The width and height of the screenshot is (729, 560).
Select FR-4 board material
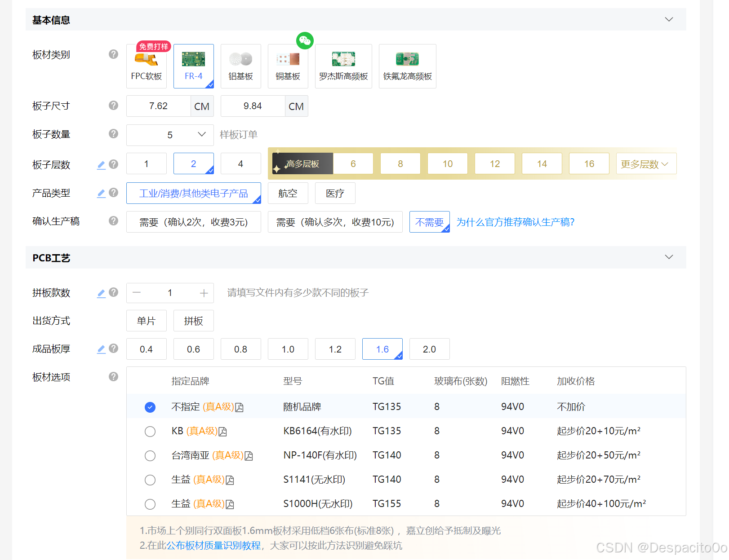coord(194,66)
